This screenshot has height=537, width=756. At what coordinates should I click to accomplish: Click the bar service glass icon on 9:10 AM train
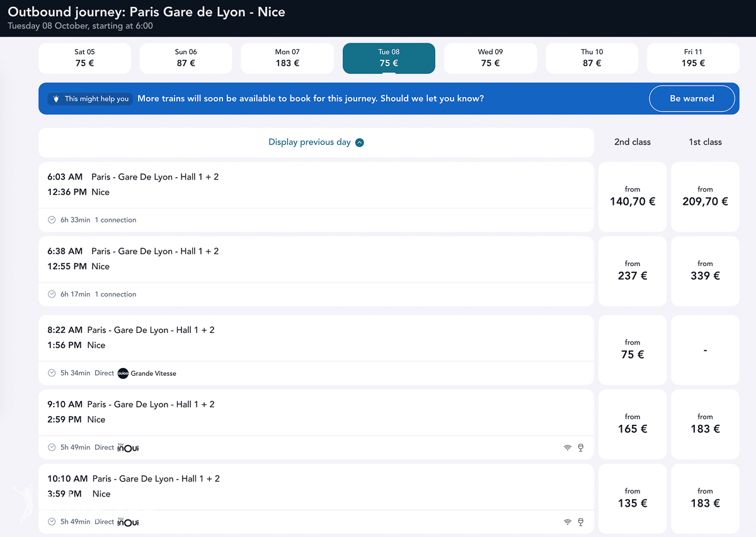(581, 448)
